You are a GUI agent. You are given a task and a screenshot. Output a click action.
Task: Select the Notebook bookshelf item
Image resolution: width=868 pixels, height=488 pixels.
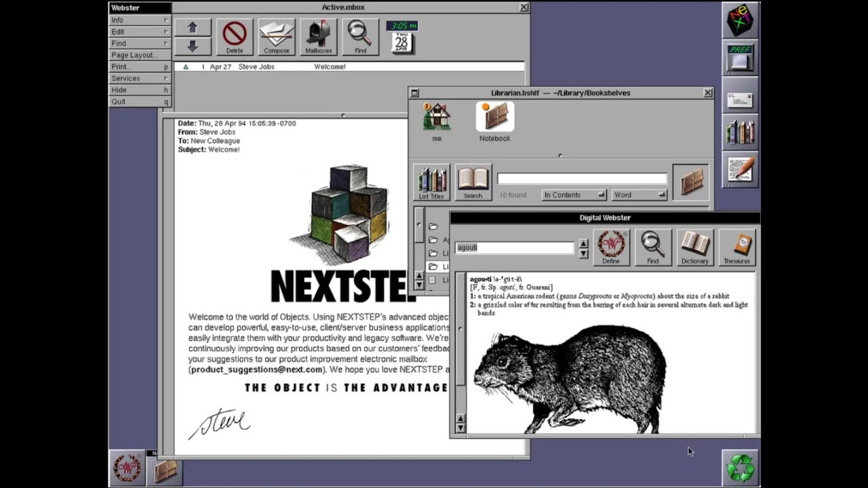tap(495, 122)
